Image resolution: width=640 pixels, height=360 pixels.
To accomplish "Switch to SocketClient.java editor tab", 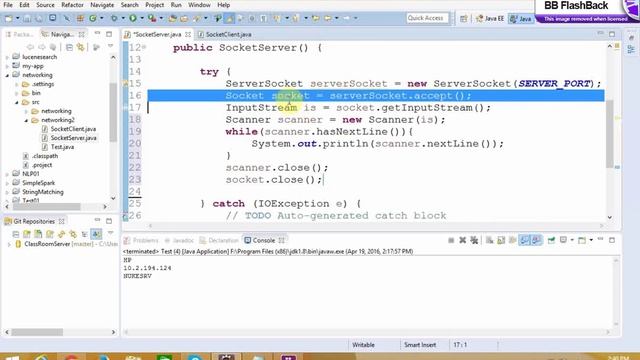I will [228, 35].
